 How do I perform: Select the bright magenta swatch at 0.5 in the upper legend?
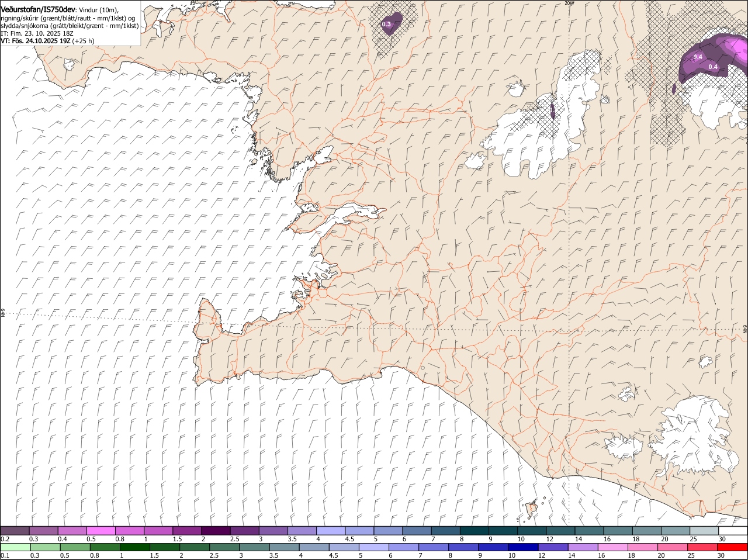coord(101,531)
